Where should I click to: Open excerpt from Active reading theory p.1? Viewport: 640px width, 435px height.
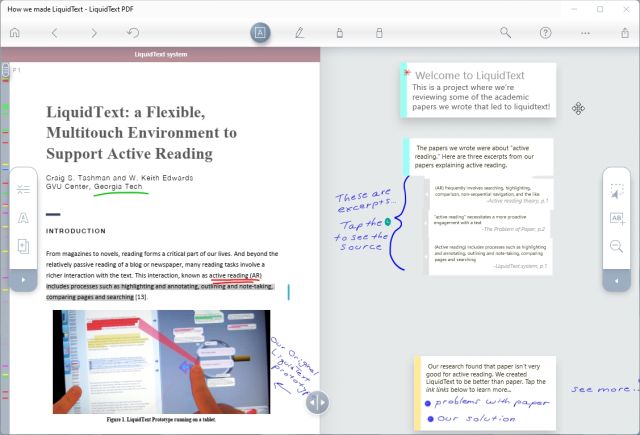click(491, 194)
